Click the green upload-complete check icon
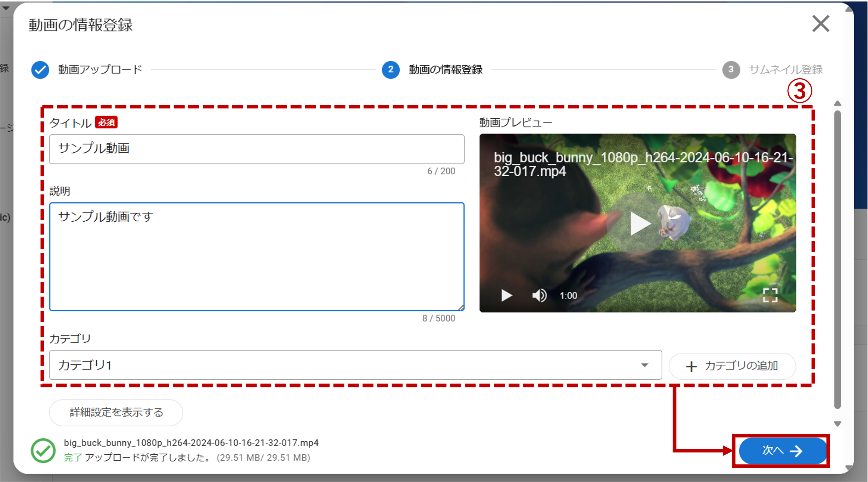This screenshot has height=482, width=868. [43, 450]
